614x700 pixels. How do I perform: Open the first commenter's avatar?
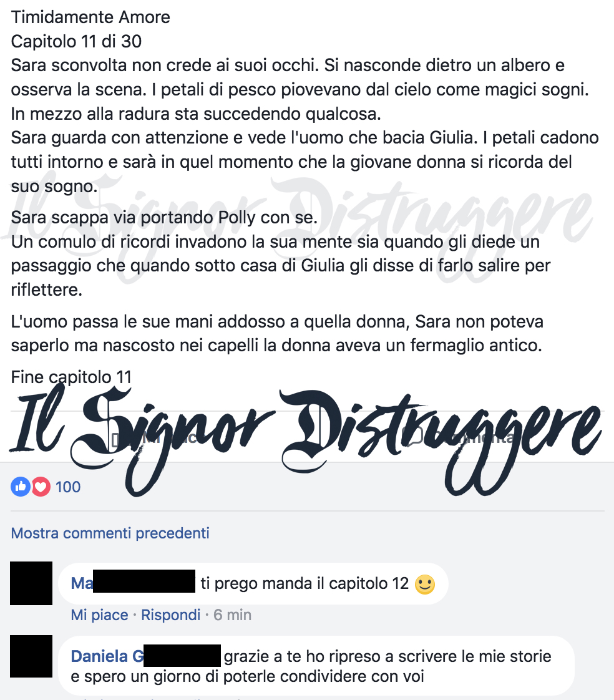point(31,583)
